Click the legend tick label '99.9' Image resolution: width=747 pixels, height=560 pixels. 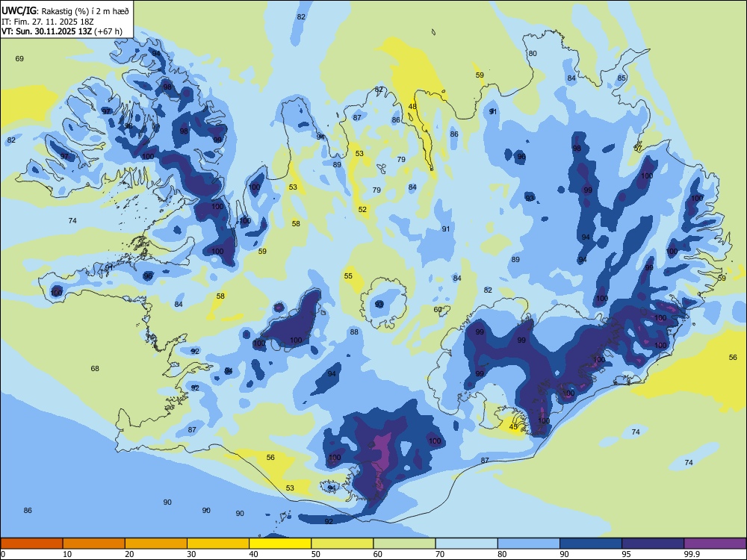(x=691, y=554)
